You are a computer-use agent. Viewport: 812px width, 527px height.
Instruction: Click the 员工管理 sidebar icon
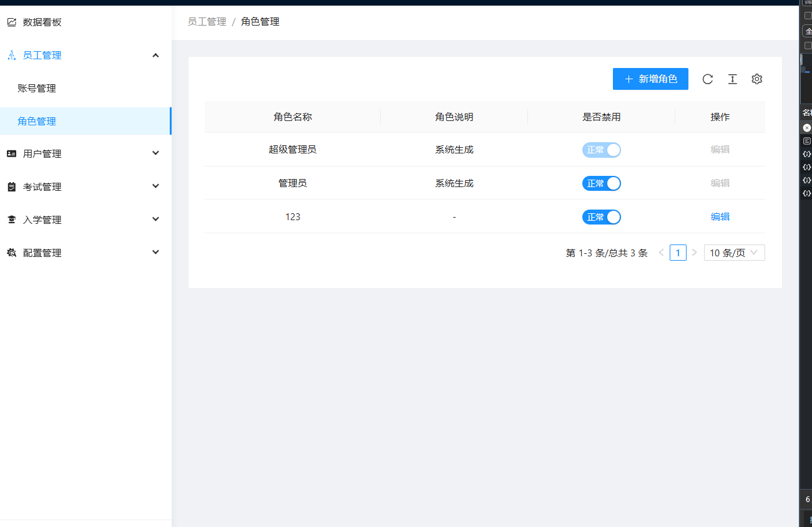[x=11, y=56]
